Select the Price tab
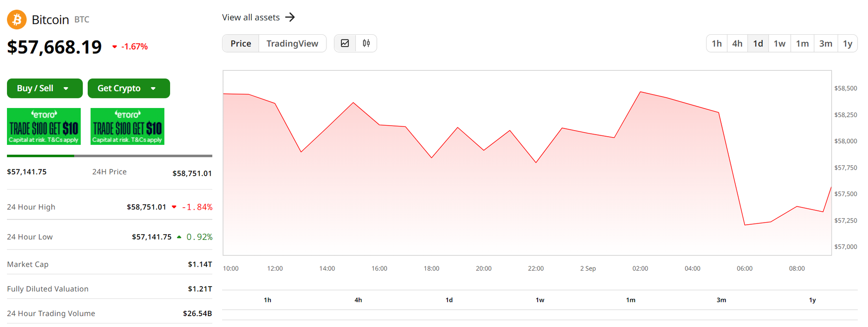 click(240, 43)
